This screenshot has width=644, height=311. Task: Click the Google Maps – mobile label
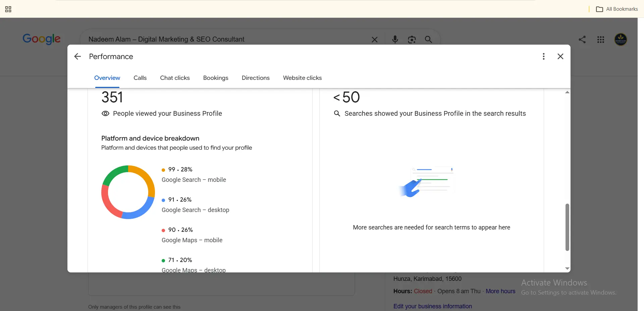pos(192,240)
